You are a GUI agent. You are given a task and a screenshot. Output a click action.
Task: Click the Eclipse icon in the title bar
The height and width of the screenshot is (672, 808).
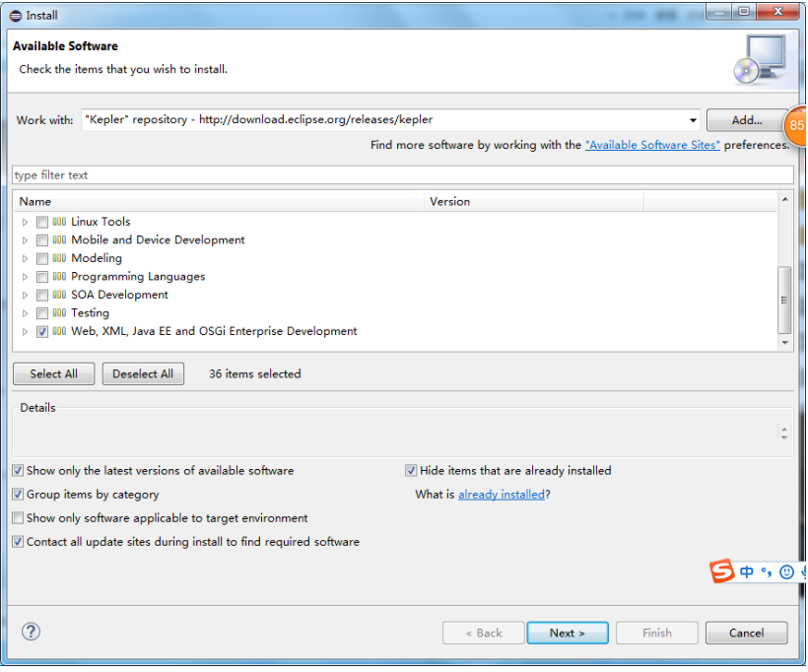16,16
